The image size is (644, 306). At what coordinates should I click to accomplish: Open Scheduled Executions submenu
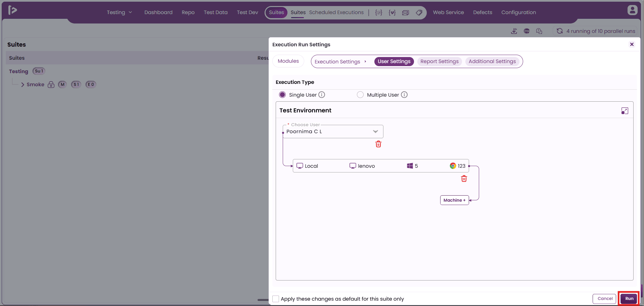(336, 12)
